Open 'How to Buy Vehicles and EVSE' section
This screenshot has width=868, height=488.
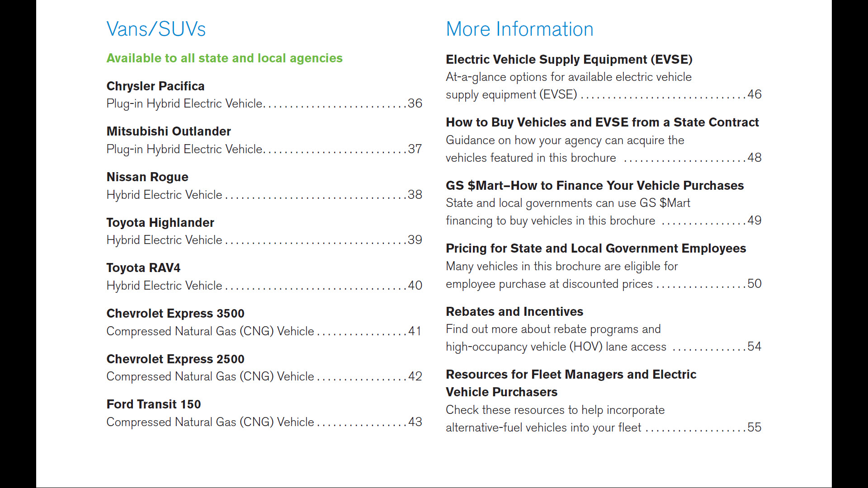click(x=602, y=122)
